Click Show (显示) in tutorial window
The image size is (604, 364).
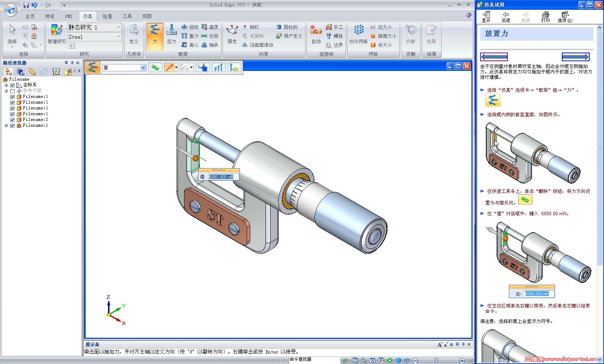(x=486, y=17)
